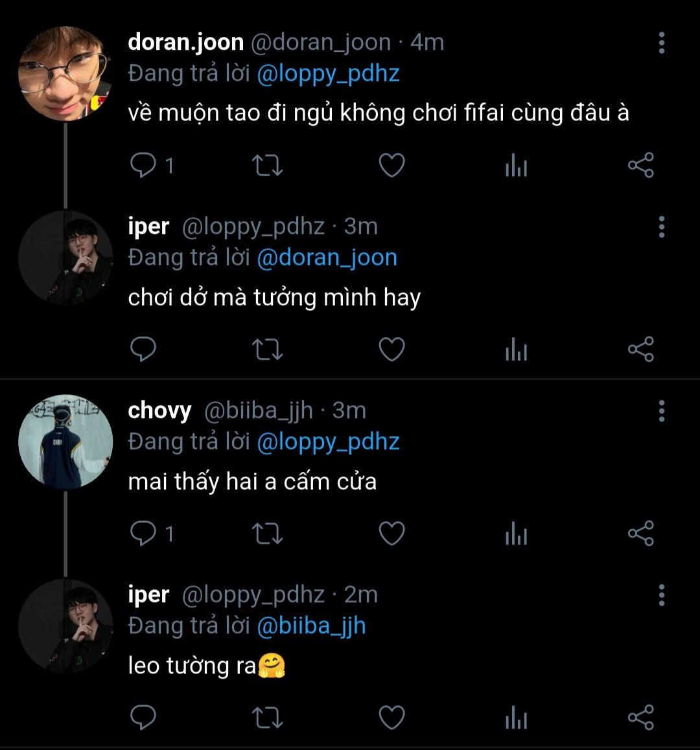Open more options on iper's 'chơi dở' tweet
The height and width of the screenshot is (750, 700).
coord(661,227)
